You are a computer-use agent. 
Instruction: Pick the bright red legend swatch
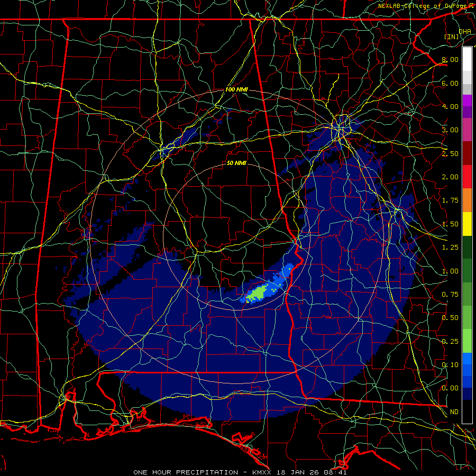(467, 177)
